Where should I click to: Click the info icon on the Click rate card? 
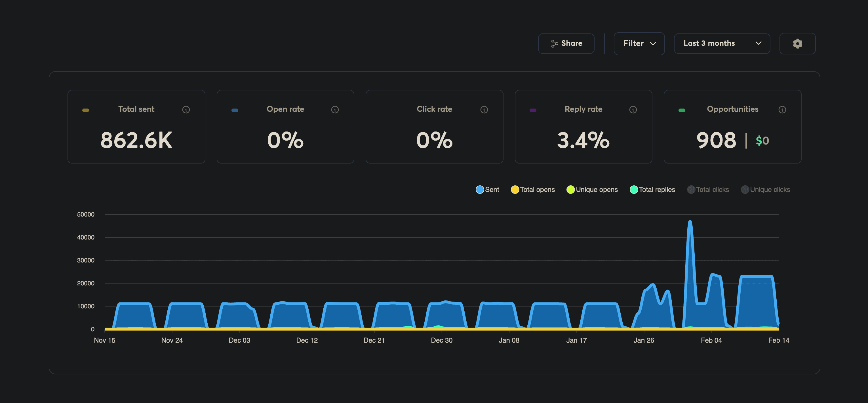[x=484, y=109]
